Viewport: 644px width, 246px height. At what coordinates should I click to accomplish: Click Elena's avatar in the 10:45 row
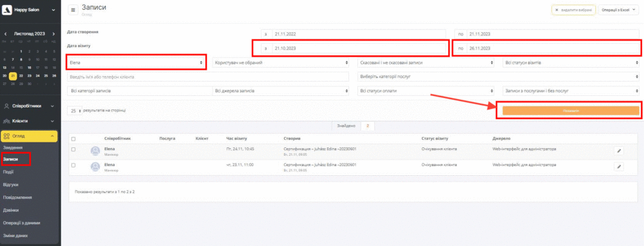(x=95, y=151)
